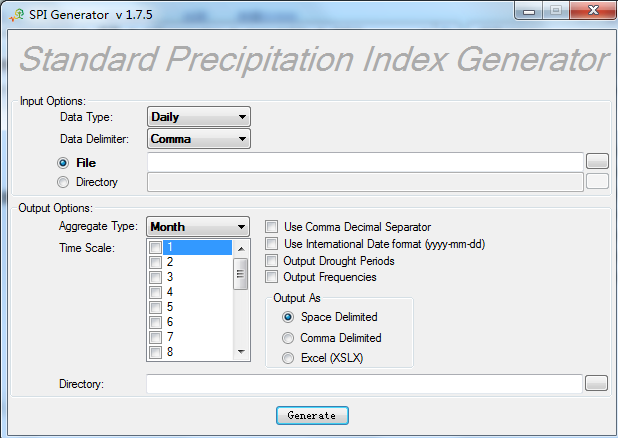Choose Comma Delimited output format
The image size is (618, 438).
(289, 338)
